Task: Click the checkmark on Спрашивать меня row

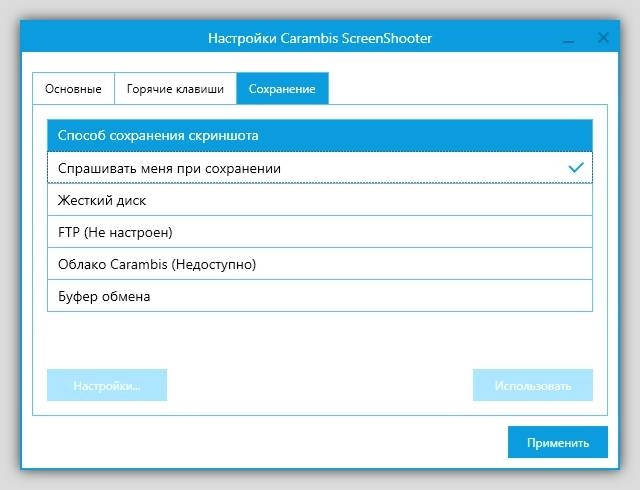Action: (576, 167)
